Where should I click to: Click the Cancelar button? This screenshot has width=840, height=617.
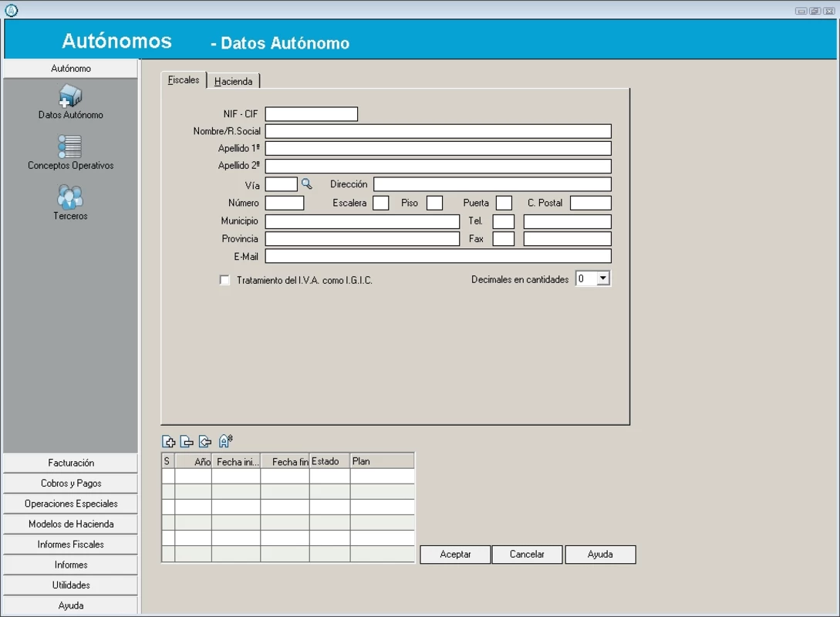click(x=527, y=555)
